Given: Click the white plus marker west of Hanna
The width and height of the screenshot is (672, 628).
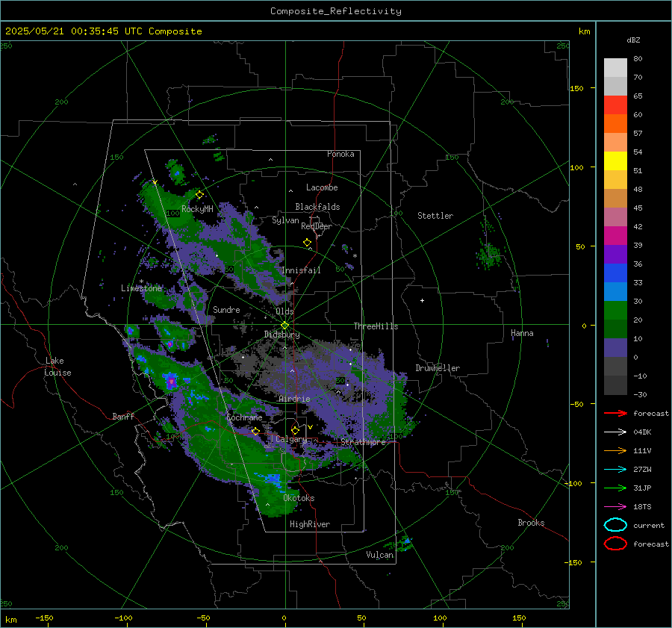Looking at the screenshot, I should (x=422, y=300).
